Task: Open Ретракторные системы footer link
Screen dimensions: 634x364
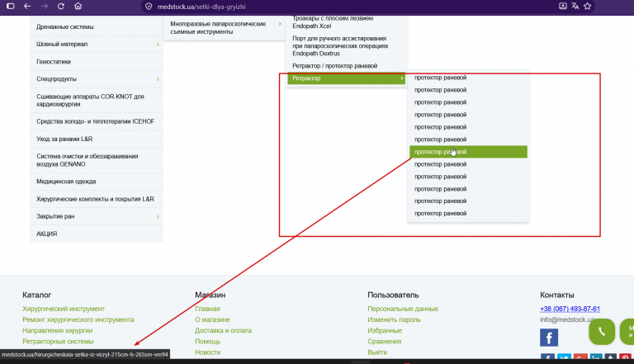Action: coord(58,342)
